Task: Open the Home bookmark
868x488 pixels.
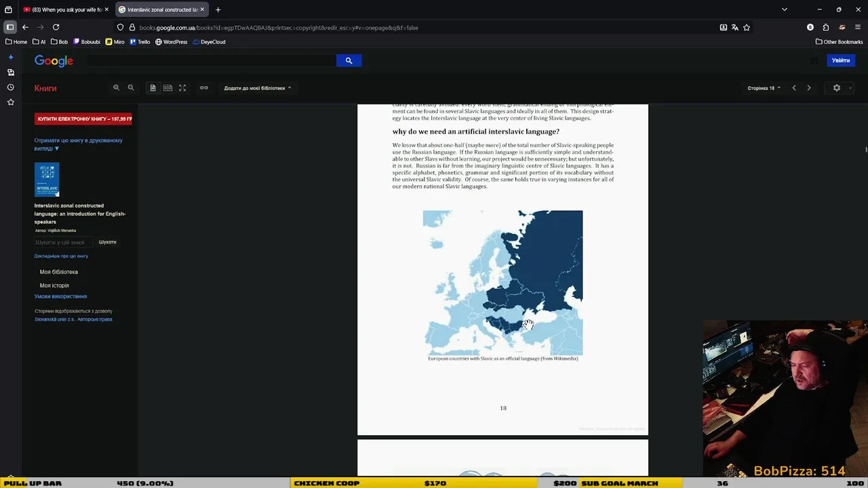Action: (x=16, y=42)
